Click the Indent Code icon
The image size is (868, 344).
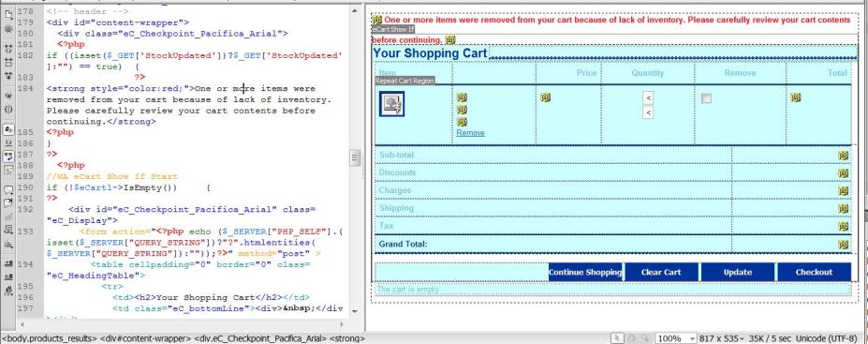8,263
